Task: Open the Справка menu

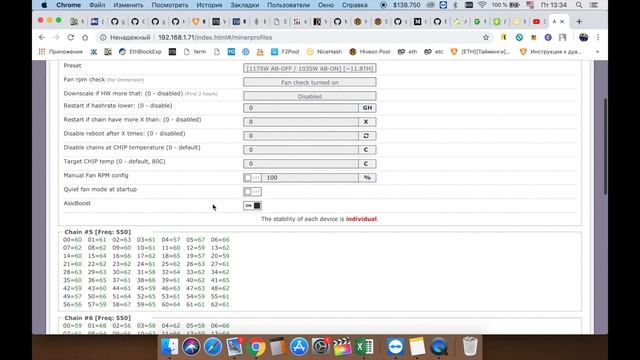Action: (355, 5)
